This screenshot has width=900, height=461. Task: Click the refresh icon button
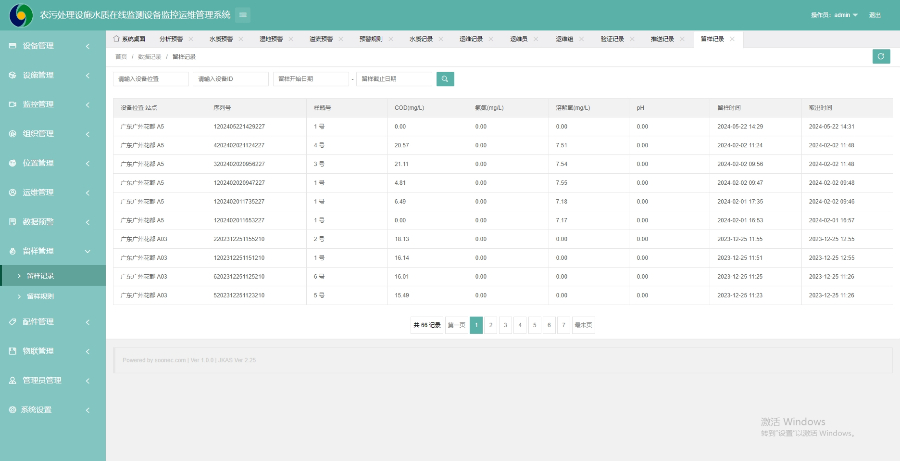[881, 56]
